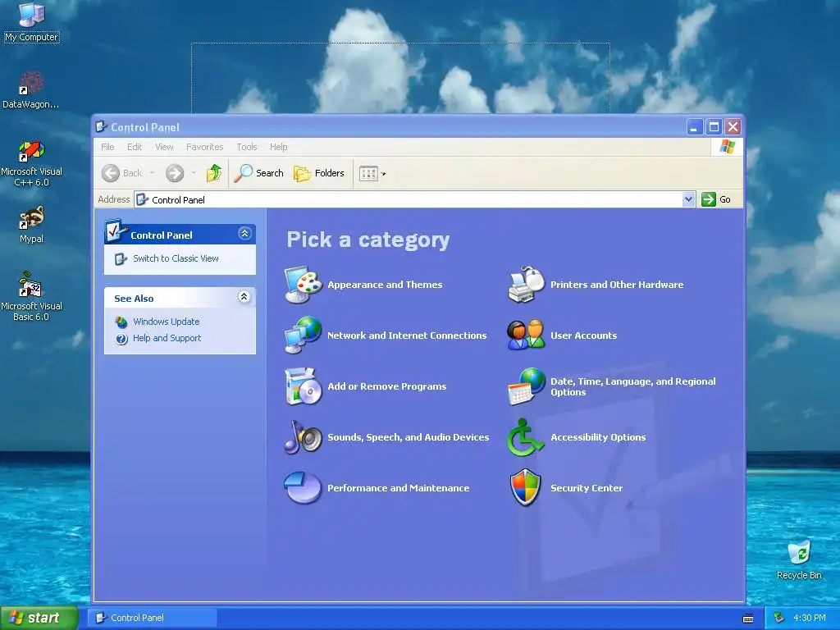
Task: Click the Performance and Maintenance text link
Action: pos(399,488)
